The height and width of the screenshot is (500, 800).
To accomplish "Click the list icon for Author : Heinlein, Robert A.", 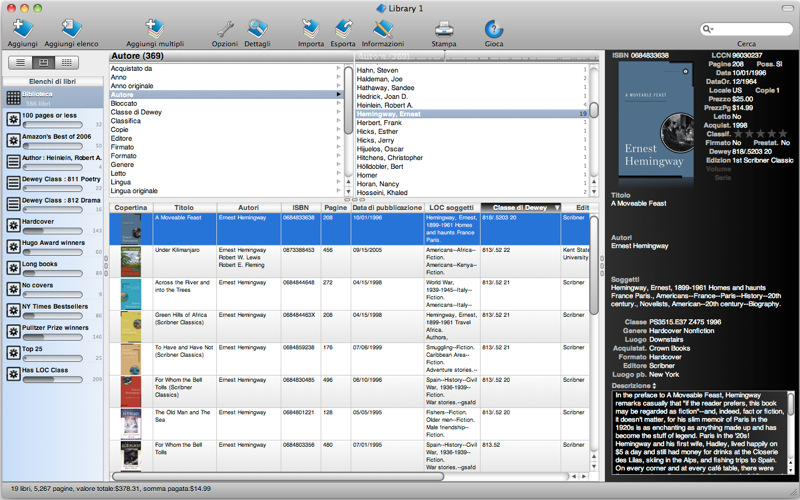I will coord(13,162).
